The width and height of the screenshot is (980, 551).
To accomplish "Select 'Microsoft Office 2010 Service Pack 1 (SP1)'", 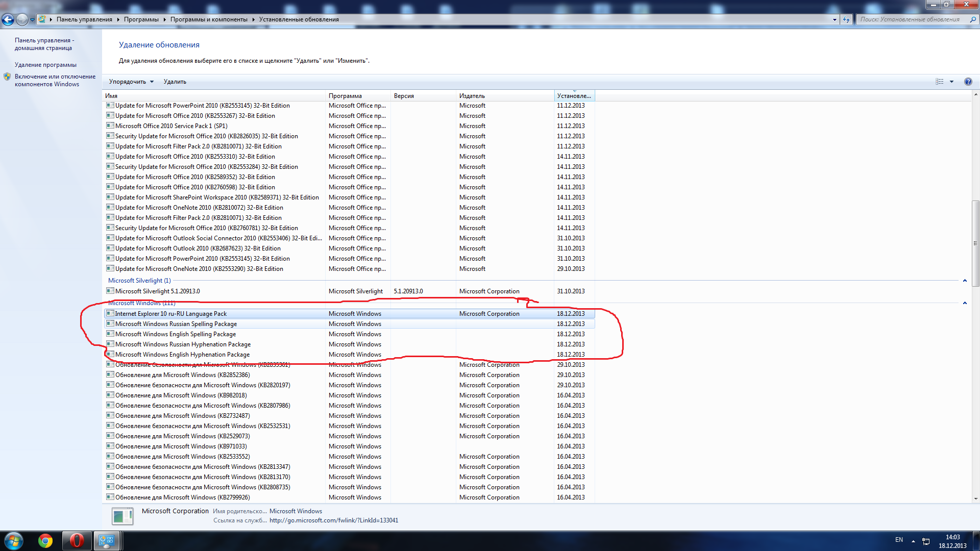I will click(350, 126).
